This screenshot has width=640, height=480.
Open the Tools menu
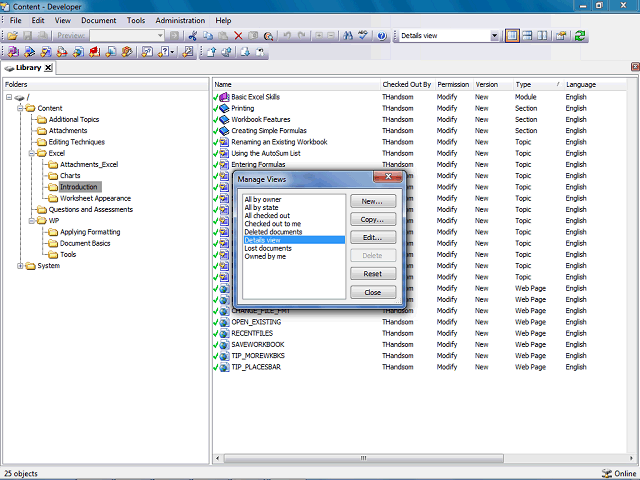tap(136, 20)
